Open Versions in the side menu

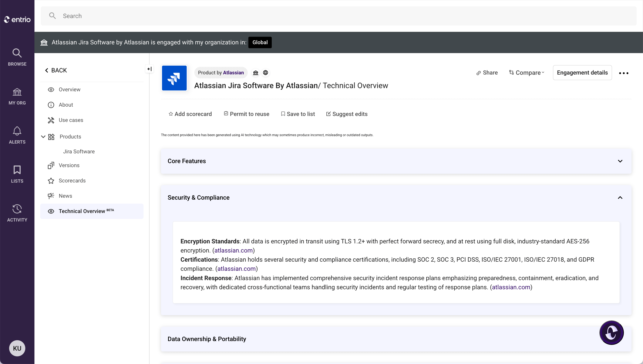point(92,165)
